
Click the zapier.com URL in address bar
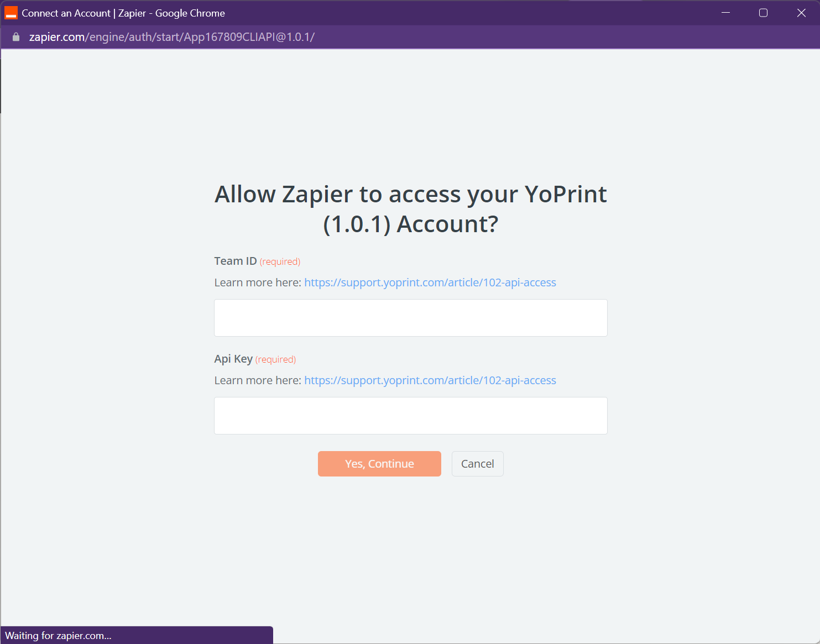[x=172, y=37]
